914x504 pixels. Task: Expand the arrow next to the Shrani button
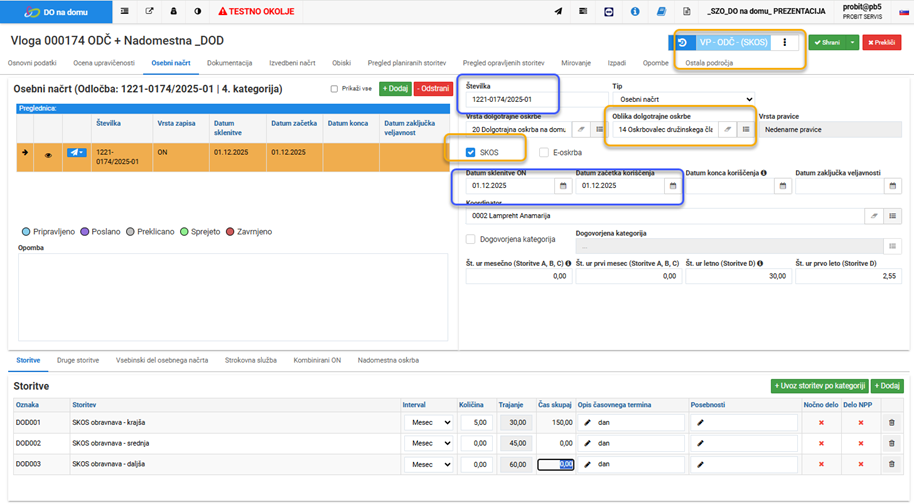pos(852,43)
